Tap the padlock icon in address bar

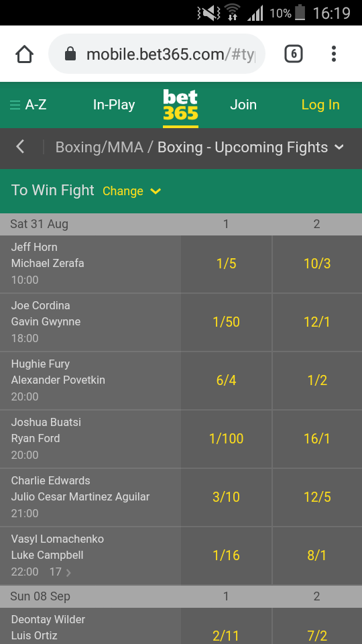70,54
